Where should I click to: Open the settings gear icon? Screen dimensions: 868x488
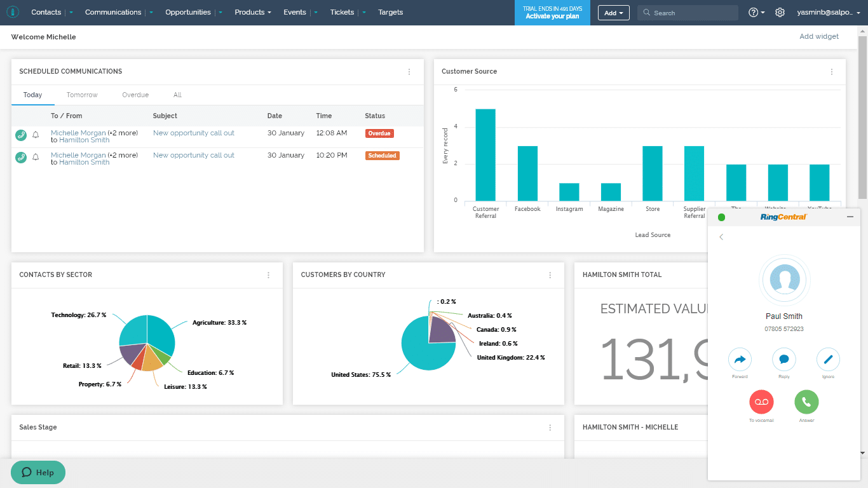[780, 12]
